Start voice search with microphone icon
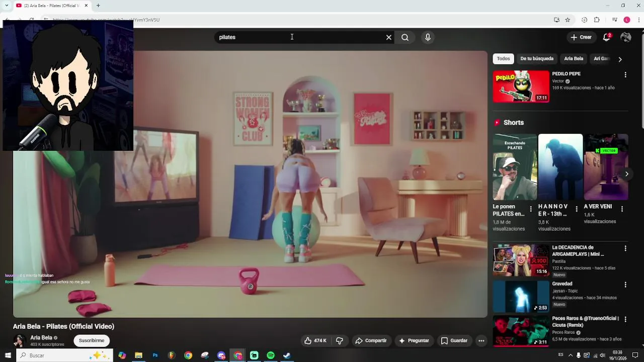 pyautogui.click(x=428, y=37)
